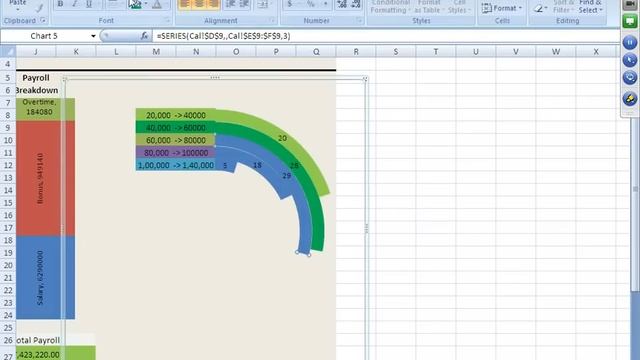Toggle Underline formatting in Font group
Screen dimensions: 640x360
click(89, 4)
